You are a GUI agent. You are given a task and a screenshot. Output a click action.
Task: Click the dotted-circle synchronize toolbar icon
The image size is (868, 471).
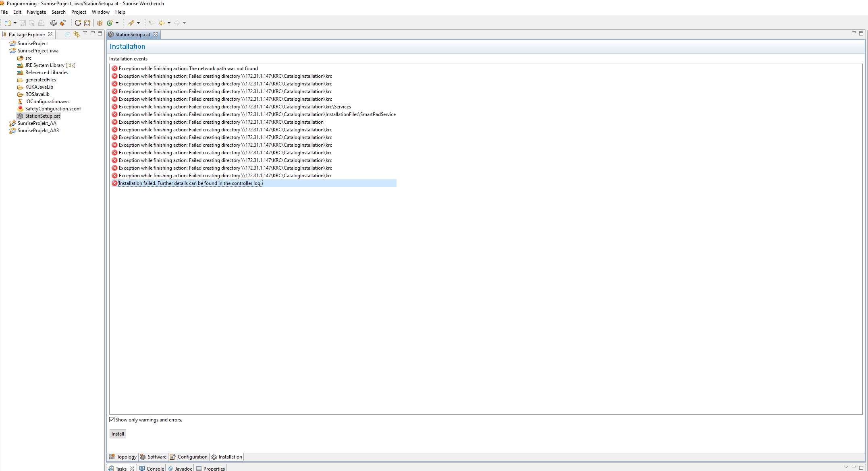(x=78, y=23)
